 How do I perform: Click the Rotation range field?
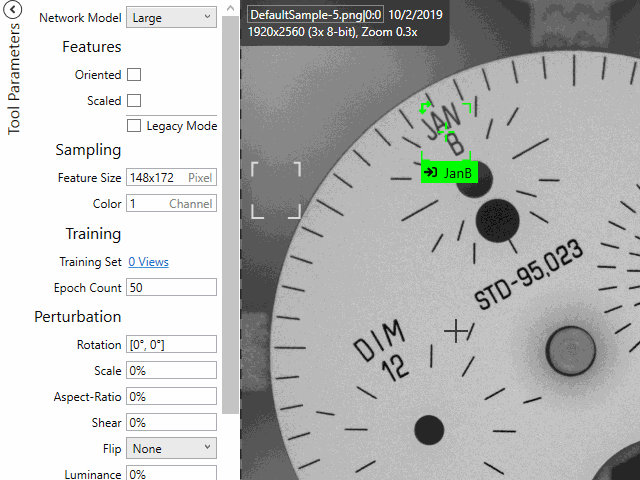pos(171,345)
